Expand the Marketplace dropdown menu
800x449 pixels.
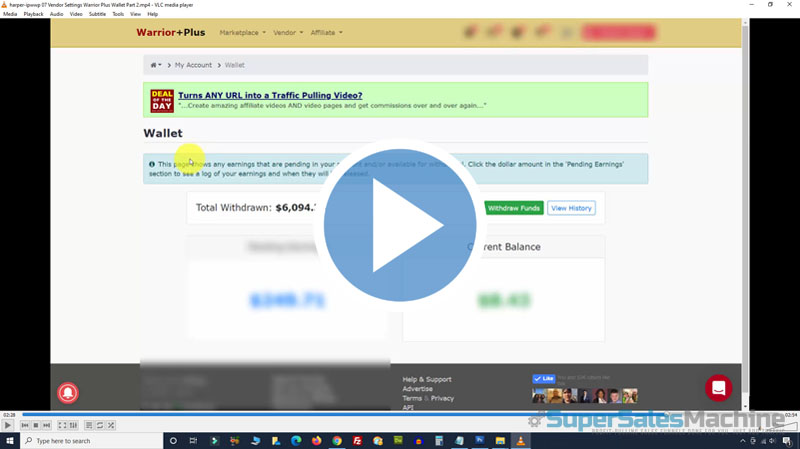pyautogui.click(x=242, y=33)
